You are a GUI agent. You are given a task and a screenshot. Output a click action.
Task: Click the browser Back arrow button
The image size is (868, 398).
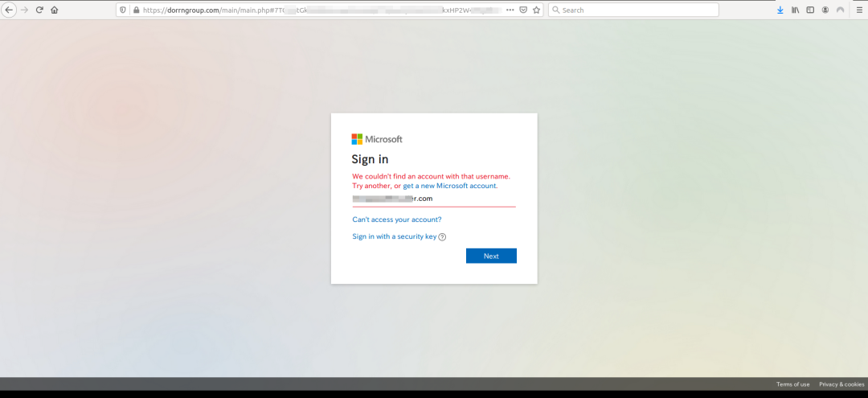10,10
